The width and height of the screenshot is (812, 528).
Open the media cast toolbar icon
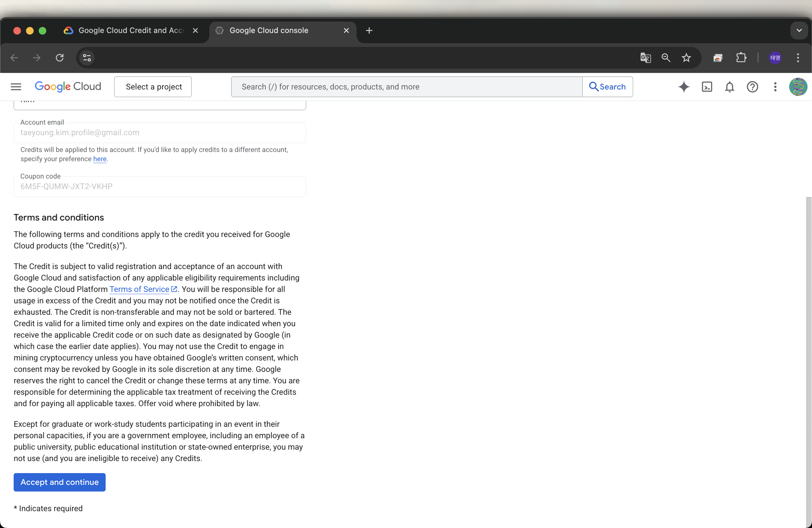718,58
